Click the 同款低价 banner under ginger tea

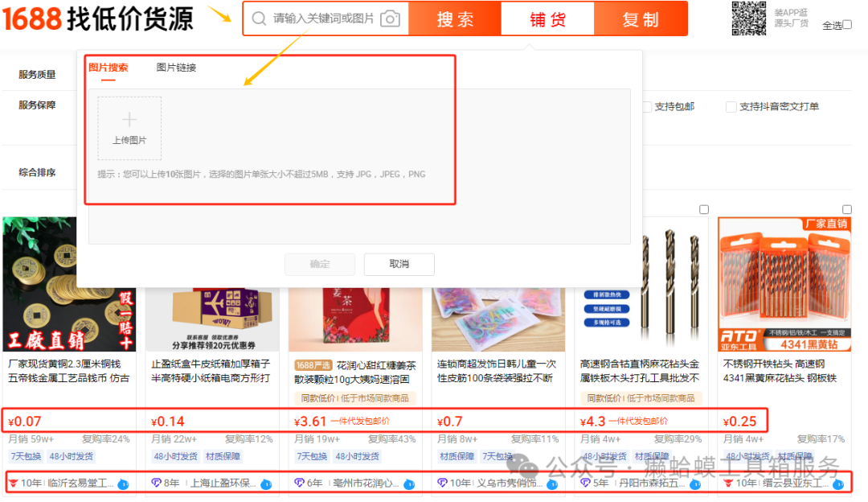pos(355,398)
